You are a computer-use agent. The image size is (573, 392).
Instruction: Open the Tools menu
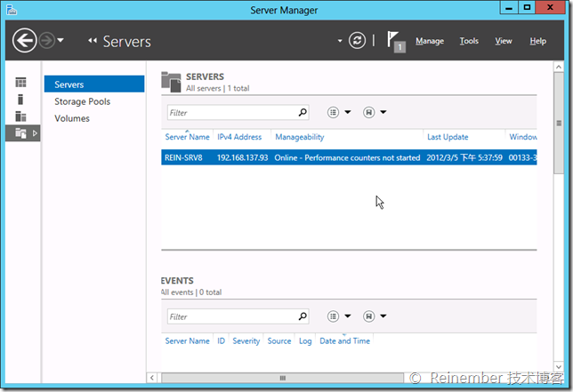[469, 41]
